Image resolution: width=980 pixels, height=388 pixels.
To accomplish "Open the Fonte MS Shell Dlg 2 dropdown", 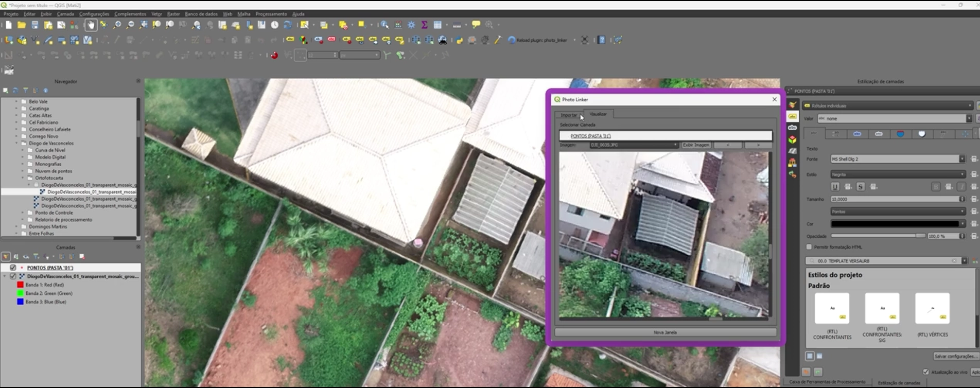I will click(897, 159).
